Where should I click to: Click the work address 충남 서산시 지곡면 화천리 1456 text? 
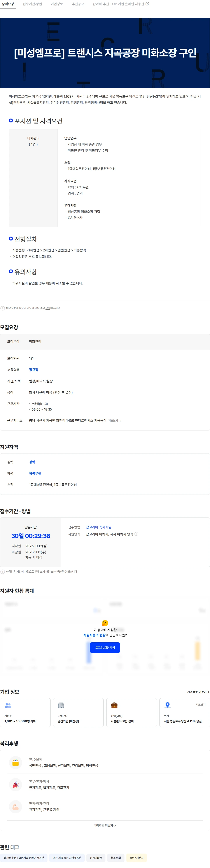(68, 420)
